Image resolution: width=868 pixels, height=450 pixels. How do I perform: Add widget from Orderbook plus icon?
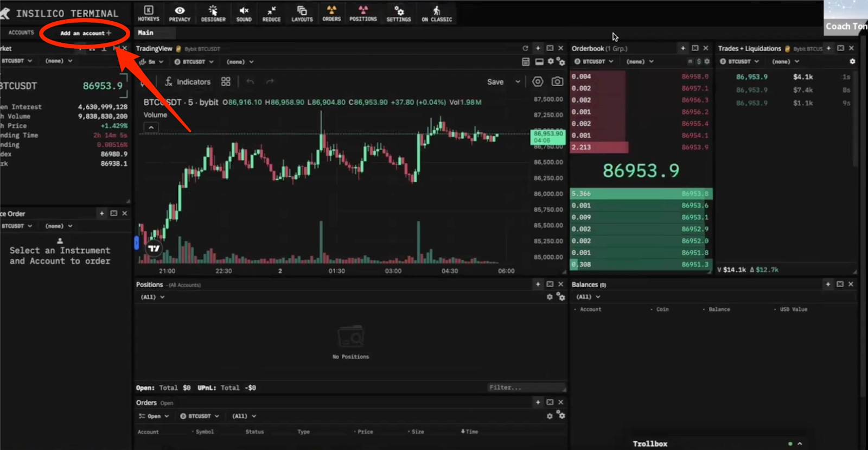coord(683,48)
